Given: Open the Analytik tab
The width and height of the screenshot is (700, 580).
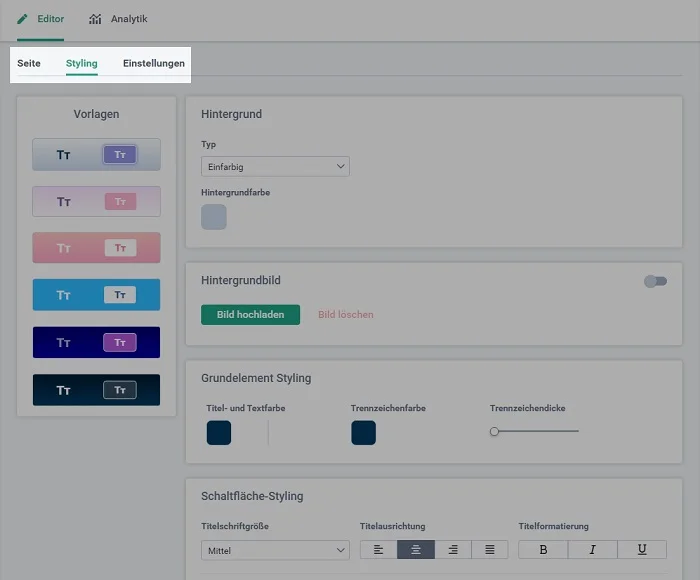Looking at the screenshot, I should (x=118, y=19).
